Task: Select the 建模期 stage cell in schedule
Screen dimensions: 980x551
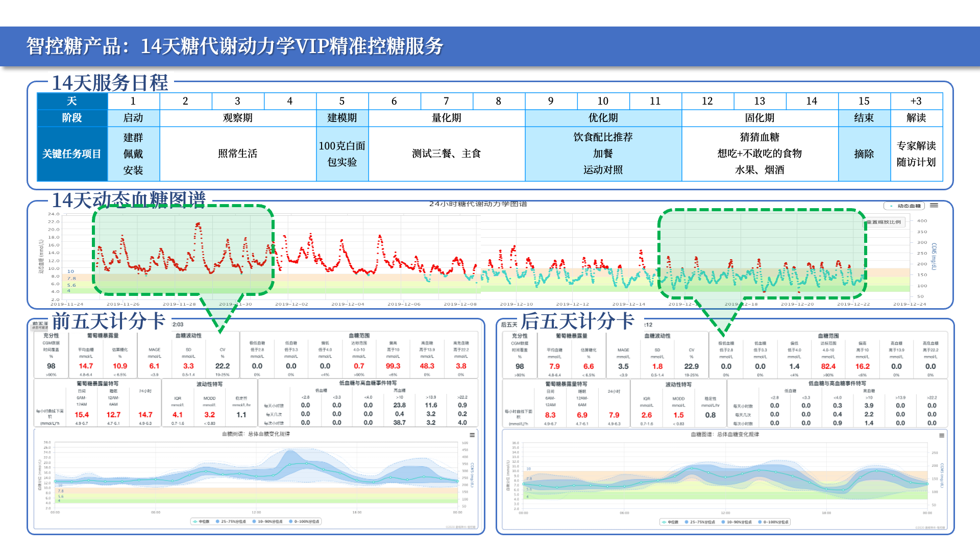Action: pos(342,118)
